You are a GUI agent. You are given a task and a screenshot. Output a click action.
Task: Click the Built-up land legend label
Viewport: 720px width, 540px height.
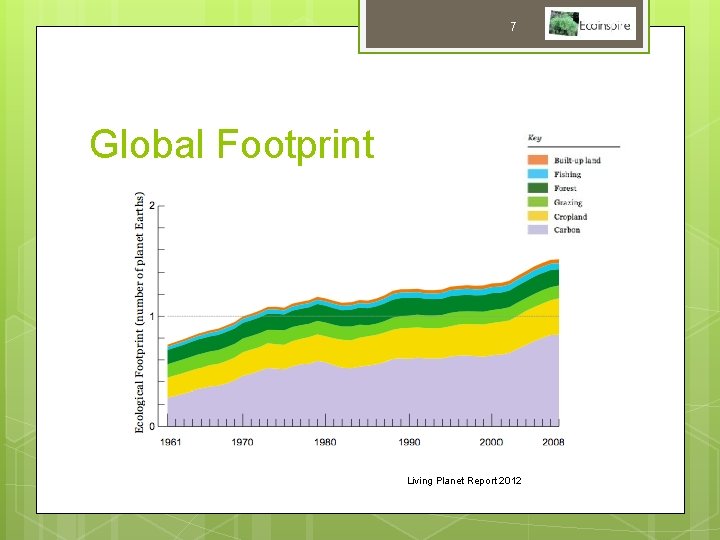click(x=577, y=160)
